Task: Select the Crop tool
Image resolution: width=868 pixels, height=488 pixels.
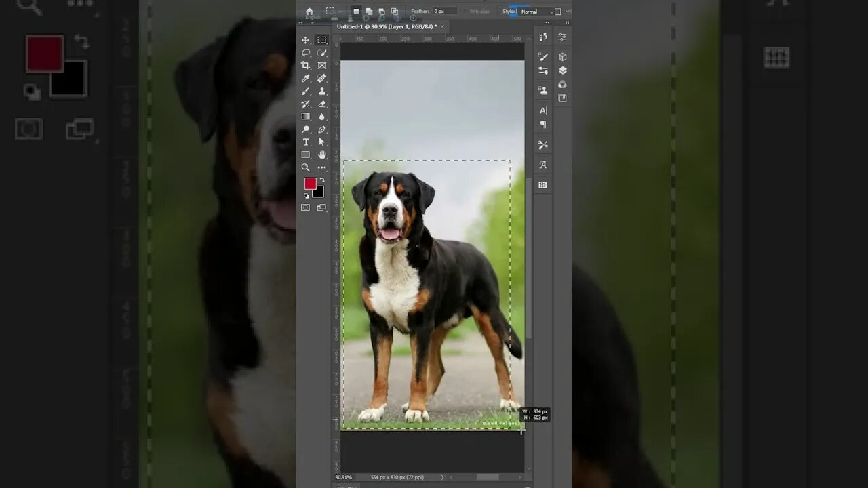Action: point(306,66)
